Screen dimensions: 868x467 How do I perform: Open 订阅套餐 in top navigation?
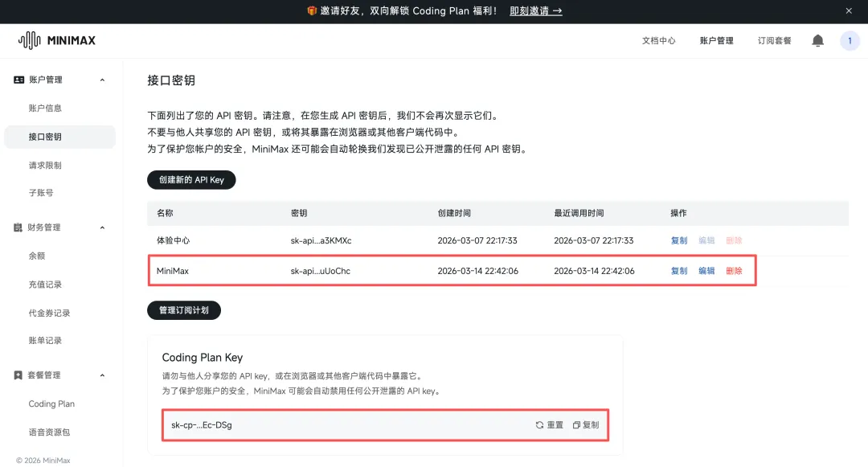coord(775,40)
